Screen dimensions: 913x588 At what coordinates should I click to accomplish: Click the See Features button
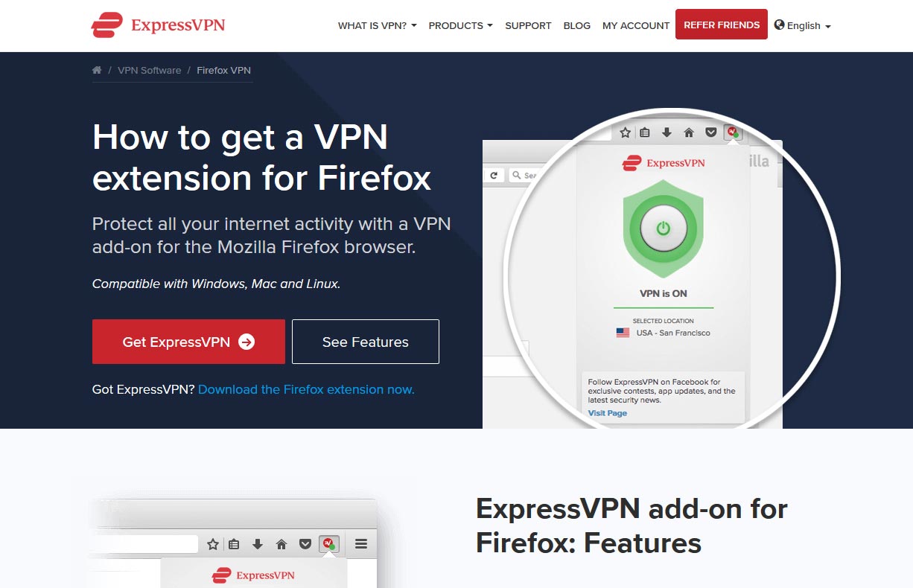366,342
